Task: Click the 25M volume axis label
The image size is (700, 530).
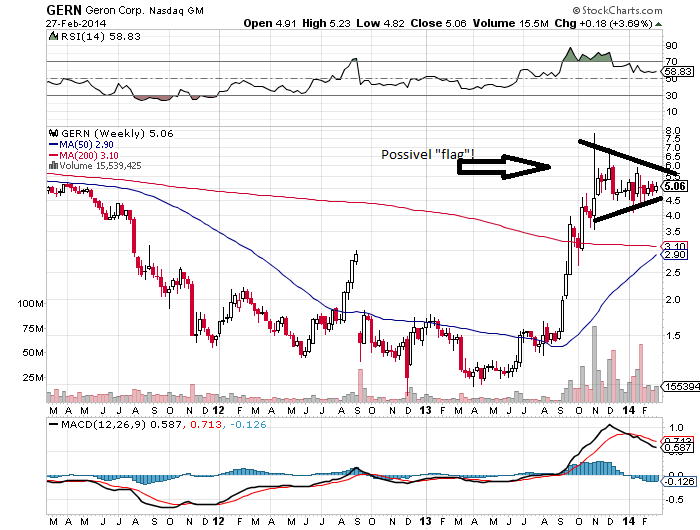Action: (x=33, y=378)
